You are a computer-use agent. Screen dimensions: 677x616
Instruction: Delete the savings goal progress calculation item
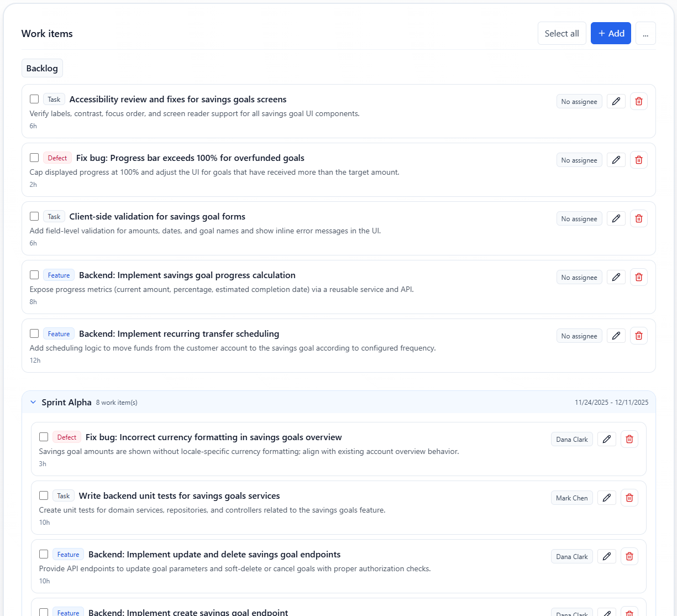(x=638, y=277)
